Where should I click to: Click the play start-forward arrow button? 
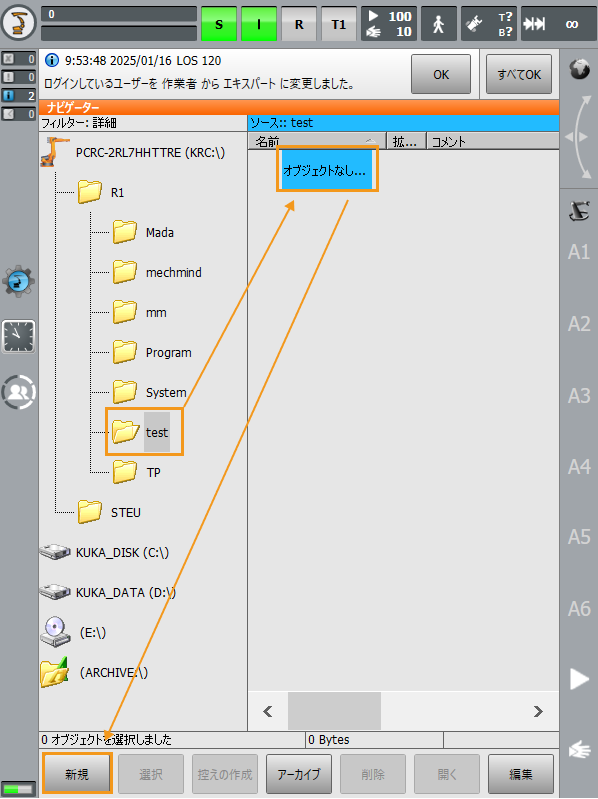tap(579, 679)
